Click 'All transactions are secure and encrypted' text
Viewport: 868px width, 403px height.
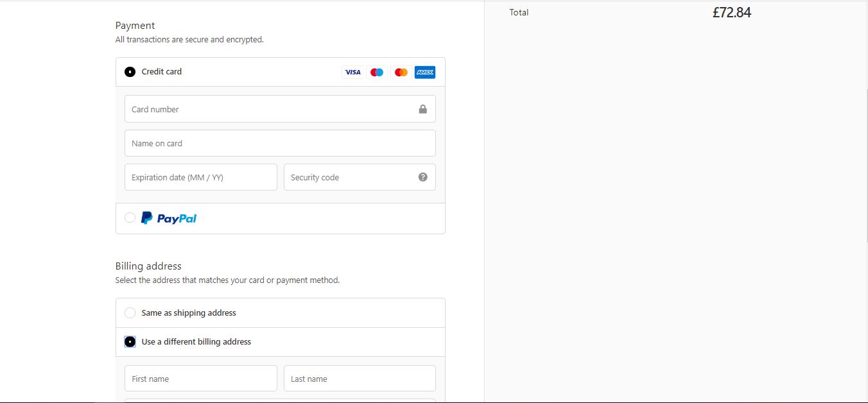click(x=189, y=40)
